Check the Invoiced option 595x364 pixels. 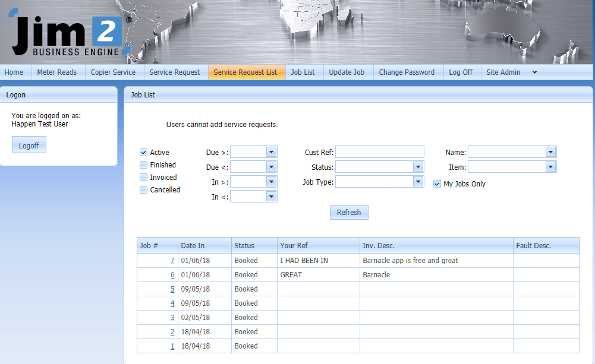143,177
